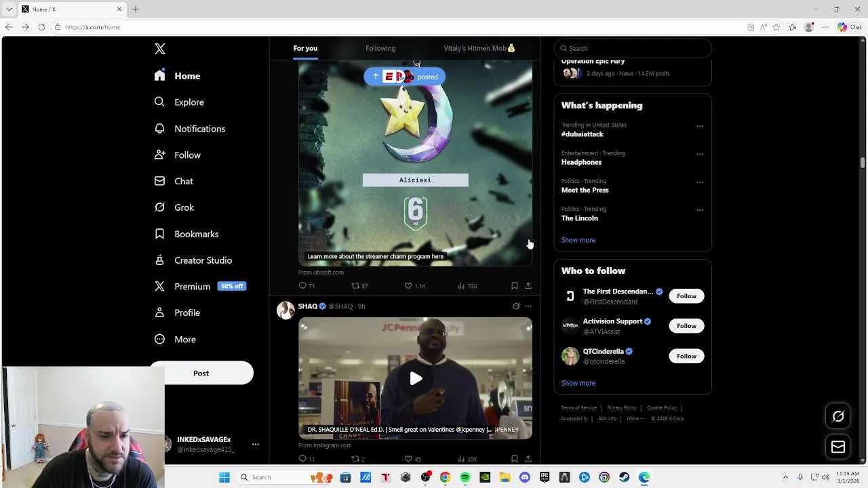868x488 pixels.
Task: Click the X logo above the Home link
Action: coord(160,49)
